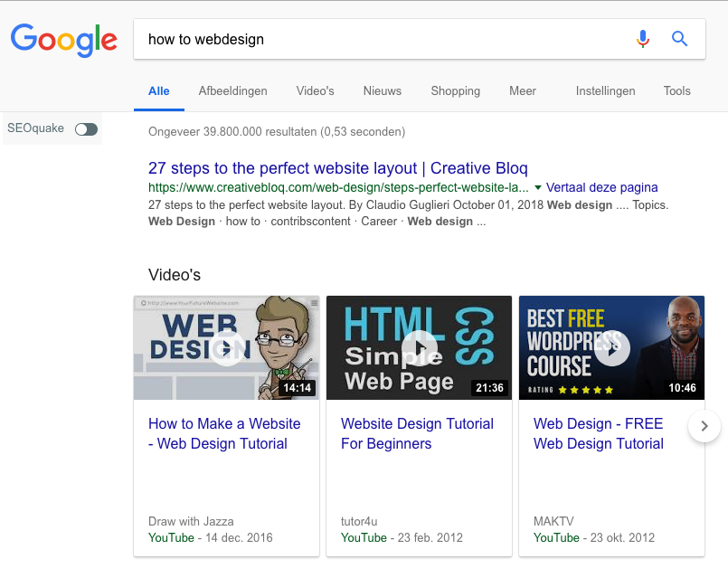Select the Nieuws tab

click(x=382, y=90)
